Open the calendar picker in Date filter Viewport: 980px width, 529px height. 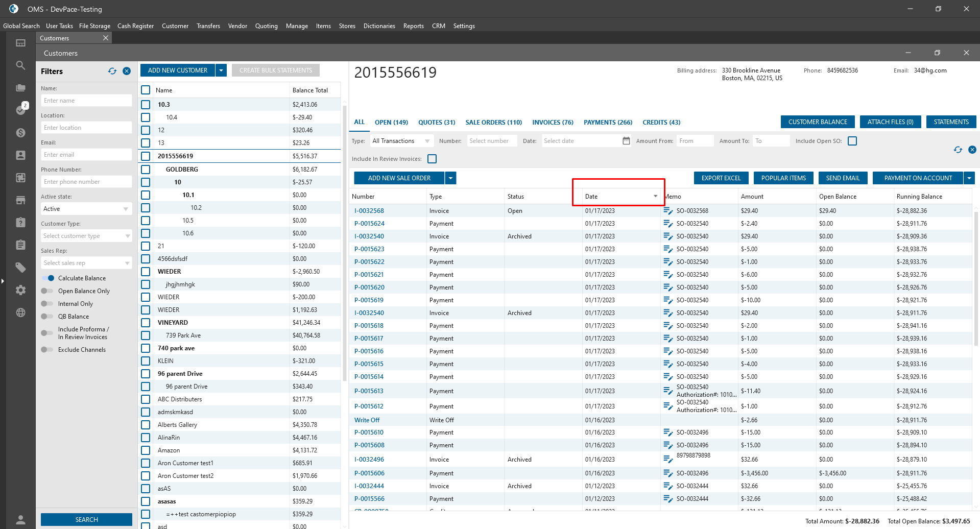pyautogui.click(x=626, y=141)
